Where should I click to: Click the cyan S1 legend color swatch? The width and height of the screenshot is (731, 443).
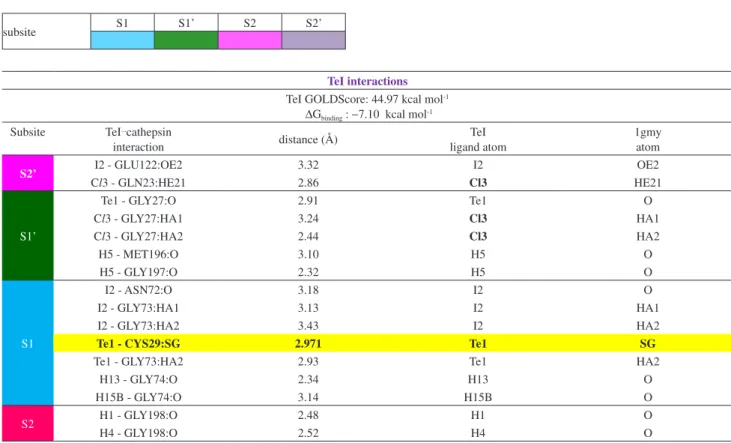coord(122,40)
